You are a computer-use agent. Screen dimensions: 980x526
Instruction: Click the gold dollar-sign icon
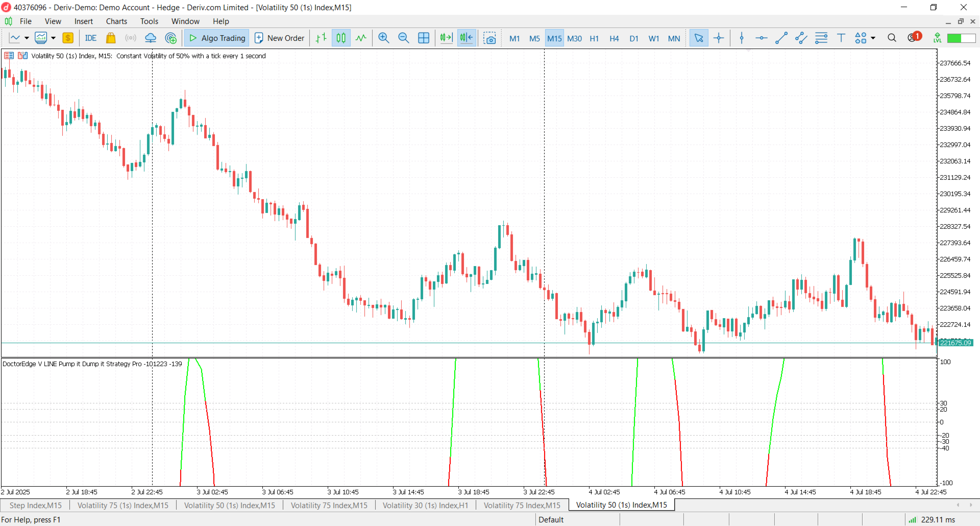[x=68, y=38]
